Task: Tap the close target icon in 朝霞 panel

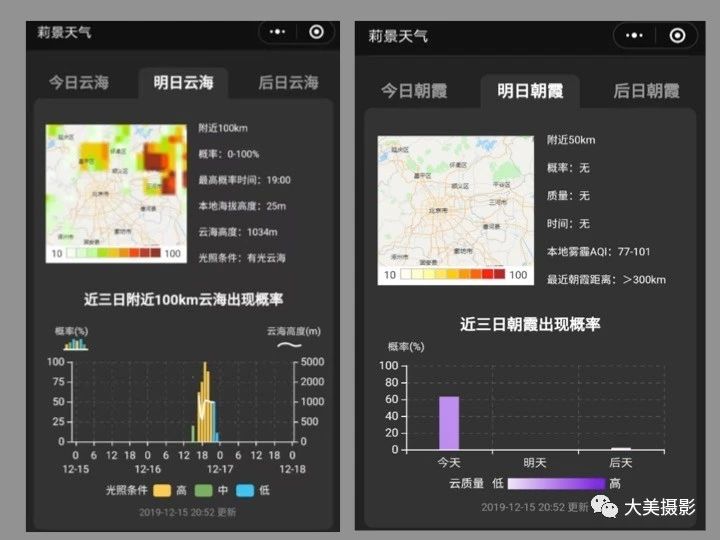Action: (x=678, y=36)
